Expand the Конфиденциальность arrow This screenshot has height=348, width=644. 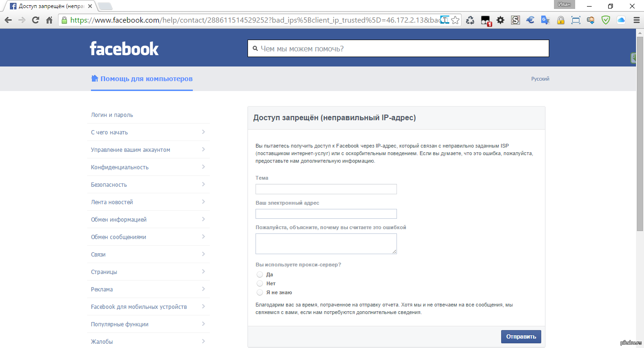point(203,167)
